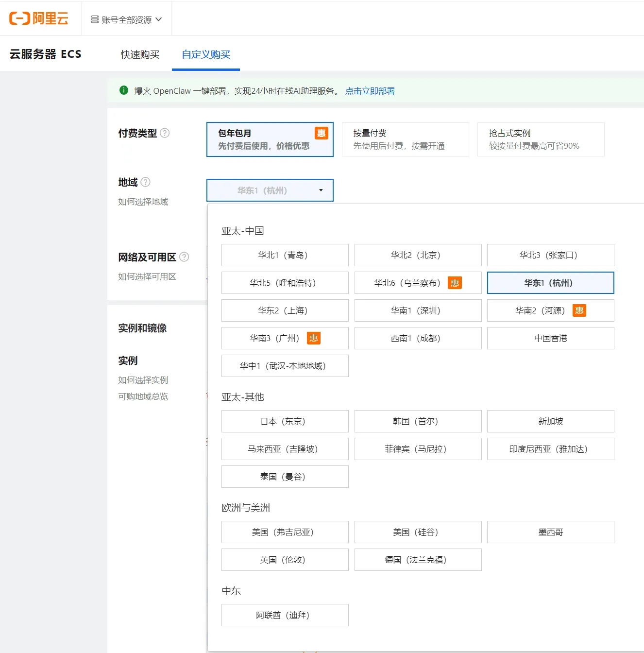Click the 惠 badge on 包年包月
644x653 pixels.
click(x=322, y=133)
